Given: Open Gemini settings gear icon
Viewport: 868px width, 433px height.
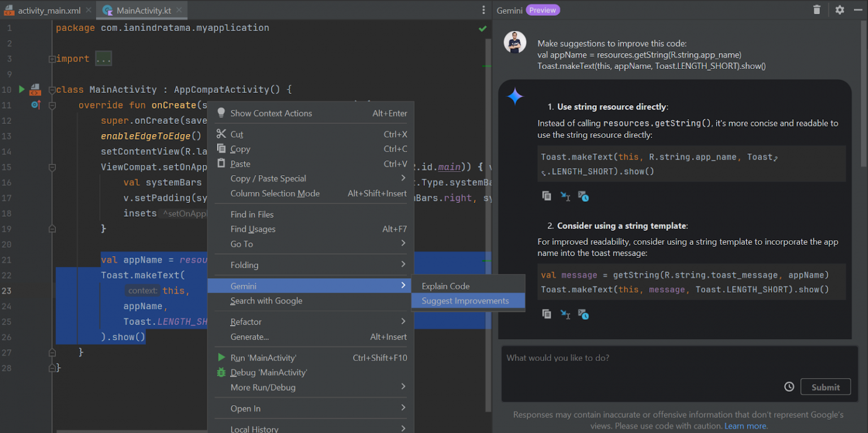Looking at the screenshot, I should click(840, 10).
